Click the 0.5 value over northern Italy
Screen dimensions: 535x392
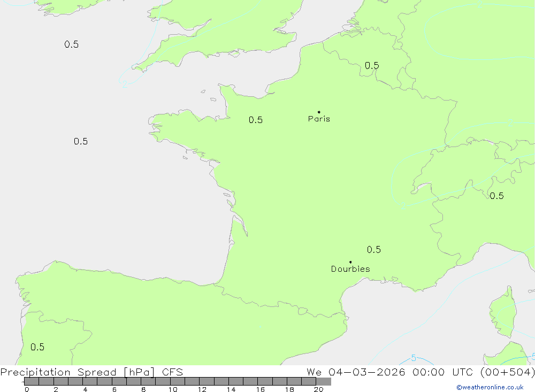point(497,196)
